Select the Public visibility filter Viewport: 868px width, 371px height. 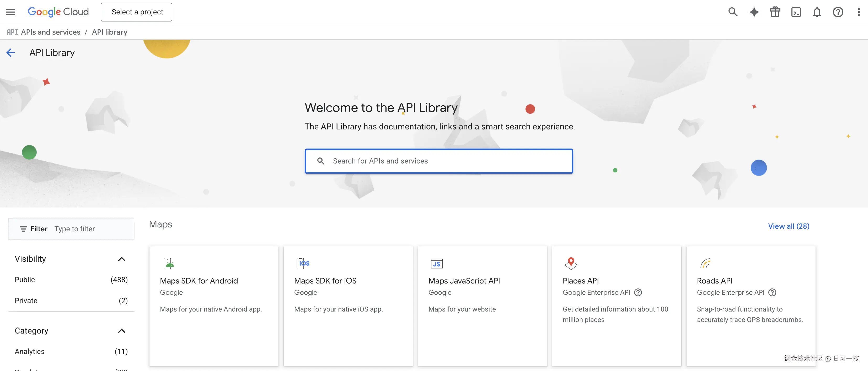point(25,279)
